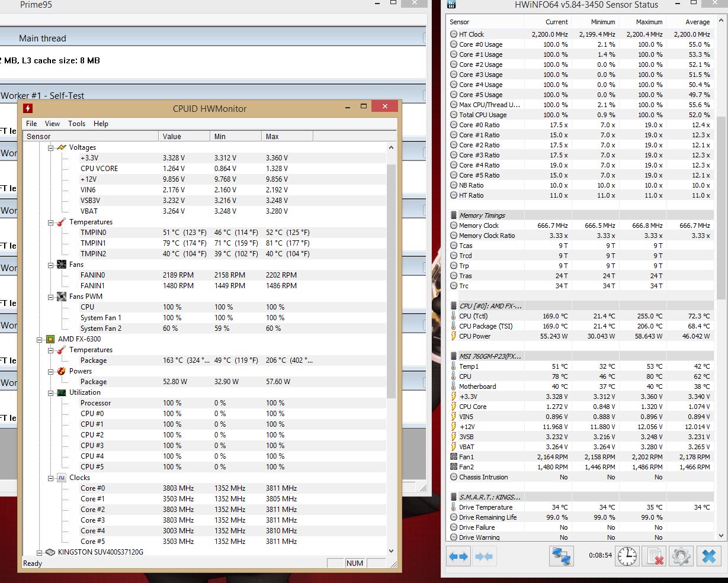Click the HWMonitor lightning app icon in title bar

click(27, 108)
